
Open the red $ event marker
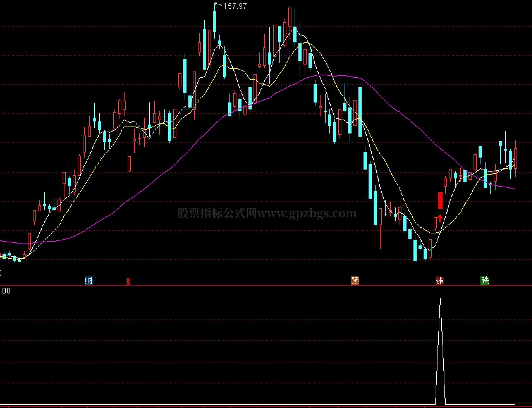point(128,281)
